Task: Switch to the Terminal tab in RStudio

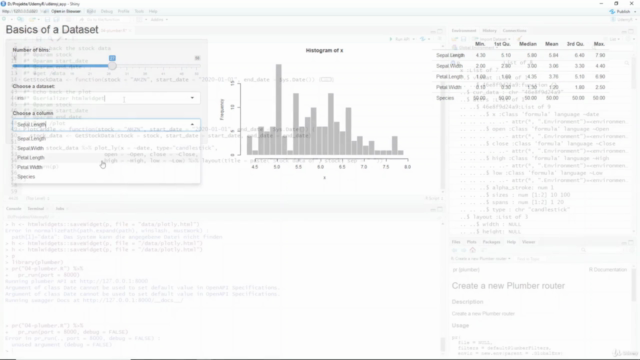Action: click(36, 209)
